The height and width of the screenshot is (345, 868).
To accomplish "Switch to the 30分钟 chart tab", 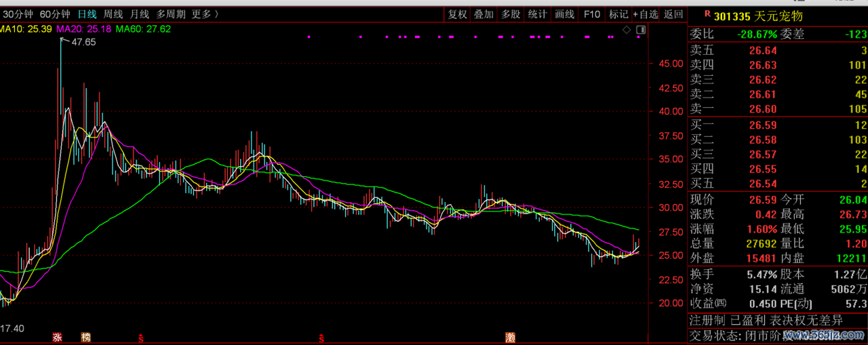I will tap(18, 14).
